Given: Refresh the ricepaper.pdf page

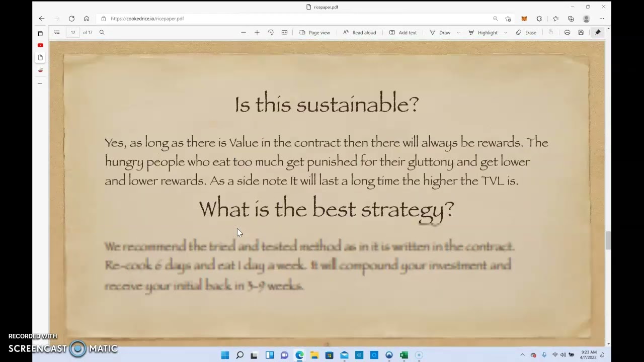Looking at the screenshot, I should pos(71,19).
